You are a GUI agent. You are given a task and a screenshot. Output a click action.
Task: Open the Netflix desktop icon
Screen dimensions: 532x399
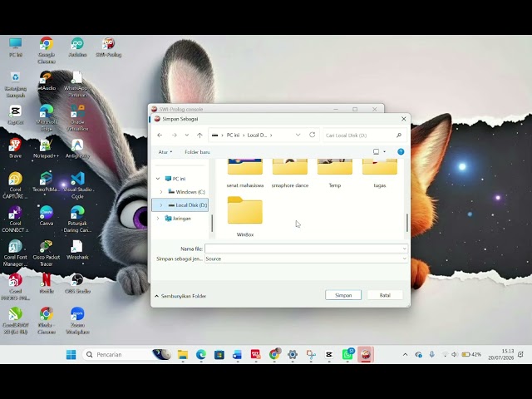point(47,283)
